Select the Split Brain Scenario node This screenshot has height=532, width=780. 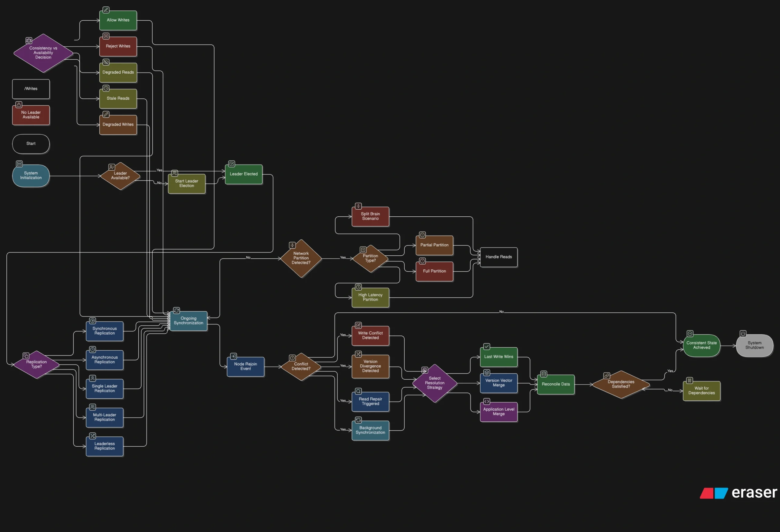[x=370, y=216]
